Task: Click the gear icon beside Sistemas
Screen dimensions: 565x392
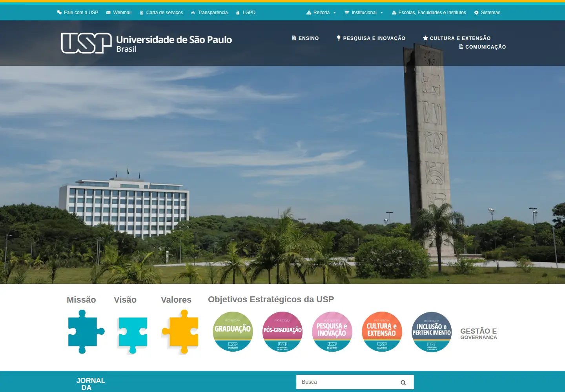Action: click(x=476, y=13)
